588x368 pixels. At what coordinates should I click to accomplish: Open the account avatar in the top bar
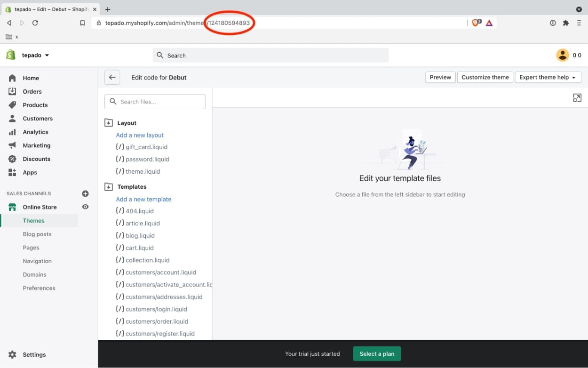pyautogui.click(x=563, y=55)
